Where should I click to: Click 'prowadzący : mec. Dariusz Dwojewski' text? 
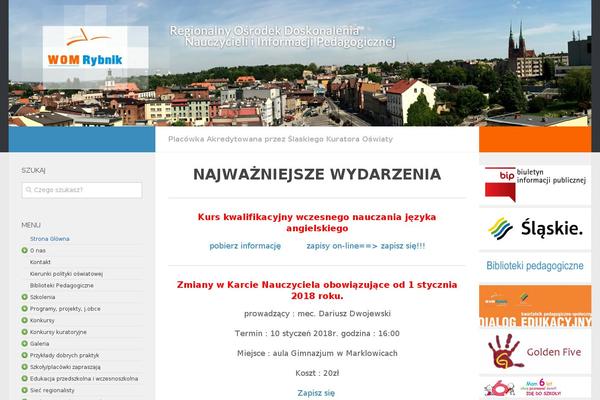(317, 314)
